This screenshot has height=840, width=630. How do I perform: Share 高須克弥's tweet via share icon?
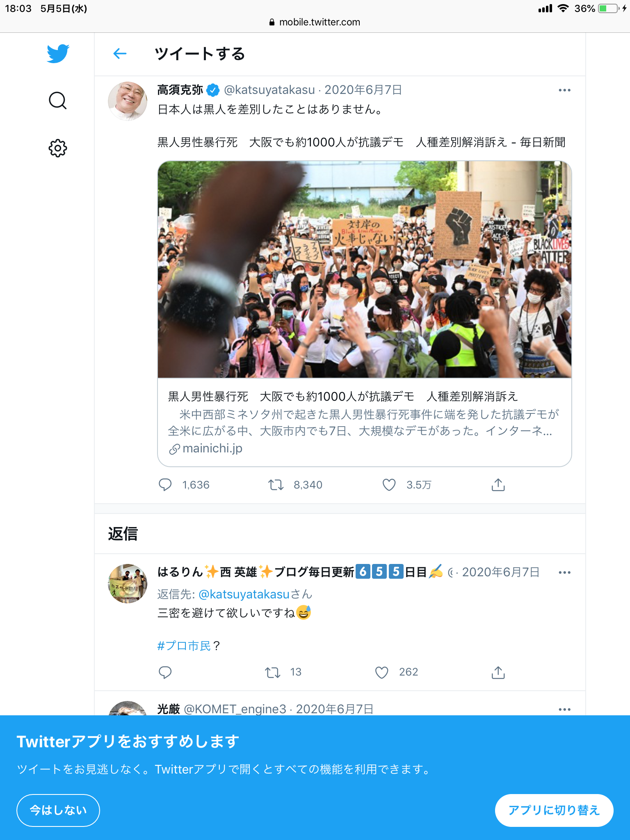(498, 485)
